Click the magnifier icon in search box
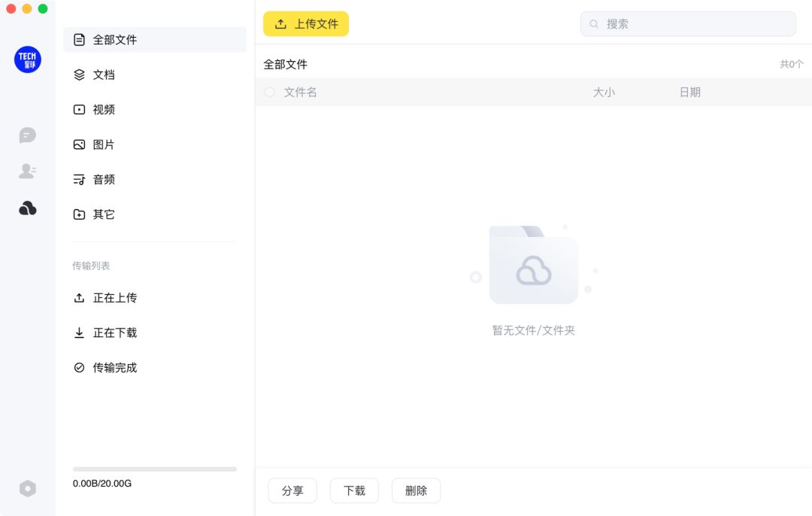 coord(594,24)
